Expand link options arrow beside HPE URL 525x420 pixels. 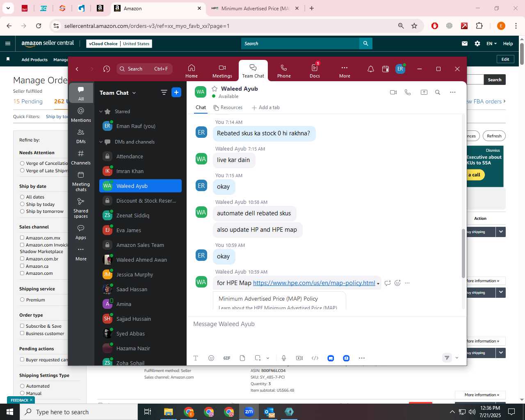click(x=378, y=283)
